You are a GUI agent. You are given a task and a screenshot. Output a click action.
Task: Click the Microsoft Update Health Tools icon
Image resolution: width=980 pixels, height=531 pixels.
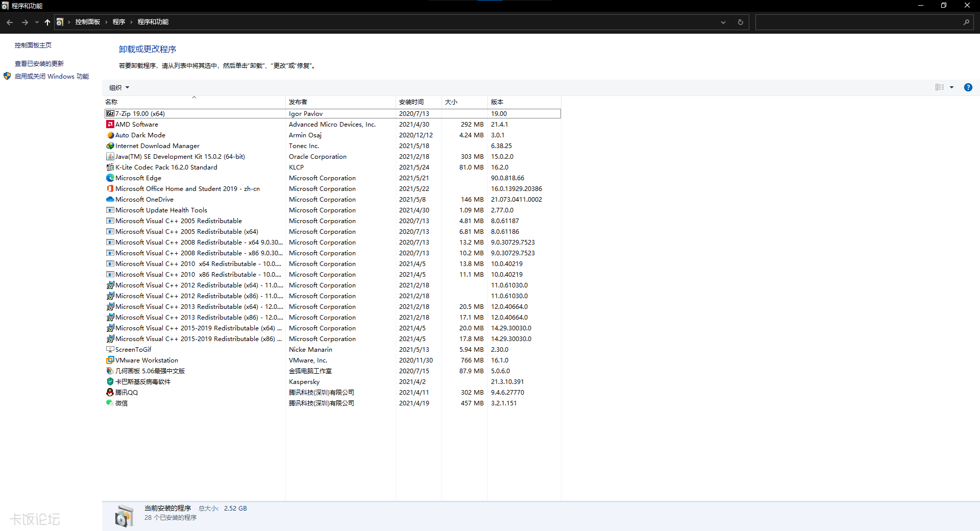point(110,210)
